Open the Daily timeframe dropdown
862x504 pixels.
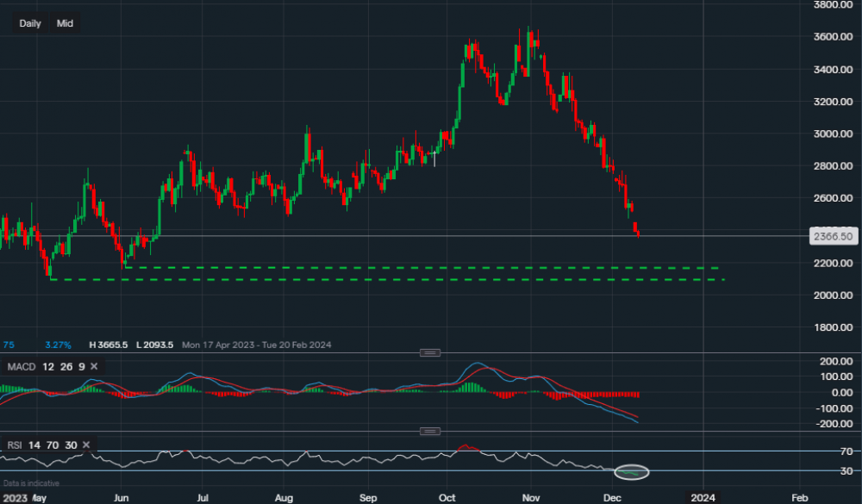click(30, 23)
